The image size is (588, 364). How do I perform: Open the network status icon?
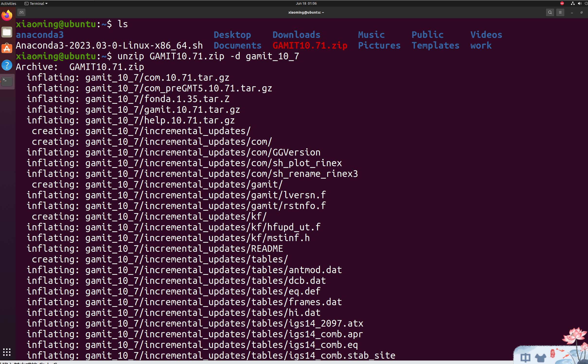point(573,3)
